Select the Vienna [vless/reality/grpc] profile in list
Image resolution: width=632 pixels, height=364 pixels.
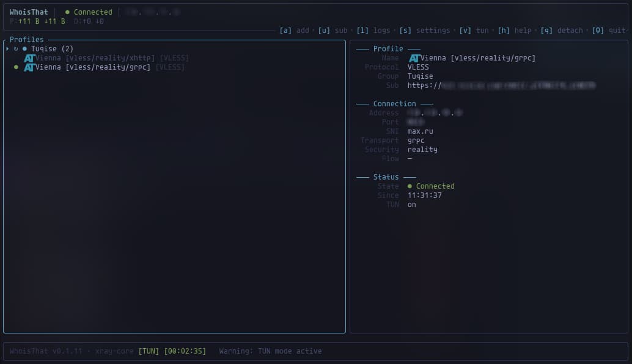[93, 67]
